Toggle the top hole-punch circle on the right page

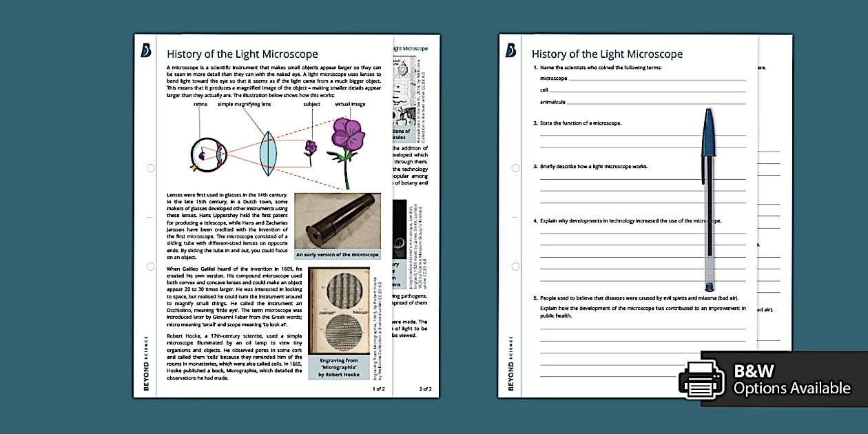(x=515, y=167)
